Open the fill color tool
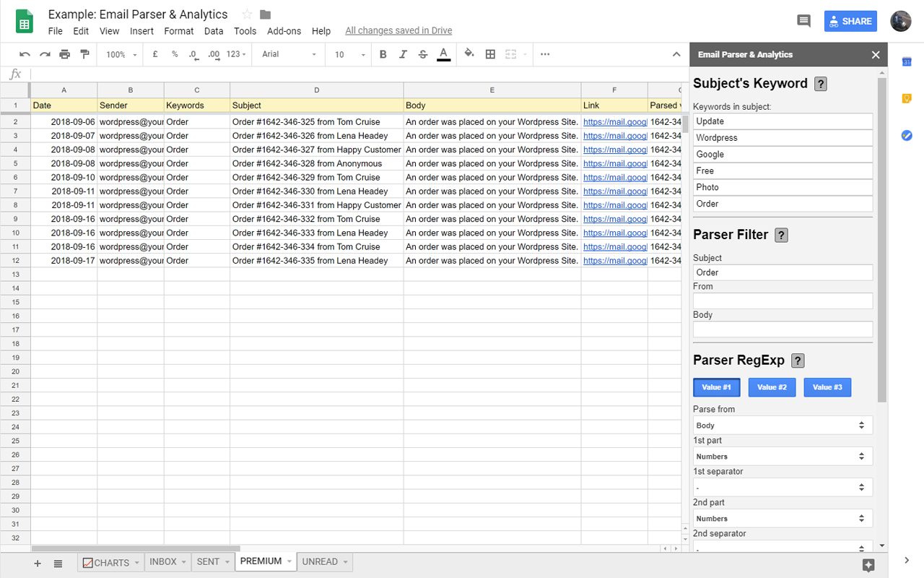Image resolution: width=924 pixels, height=578 pixels. tap(468, 54)
